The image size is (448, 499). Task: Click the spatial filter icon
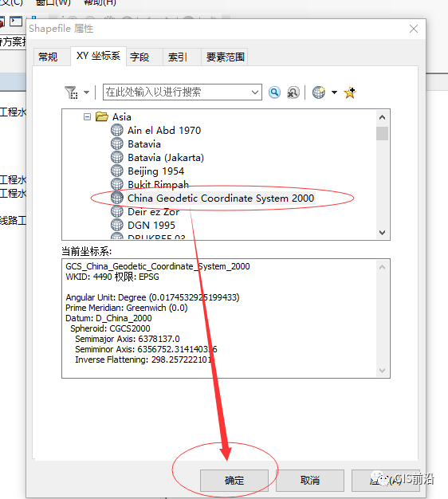click(71, 92)
